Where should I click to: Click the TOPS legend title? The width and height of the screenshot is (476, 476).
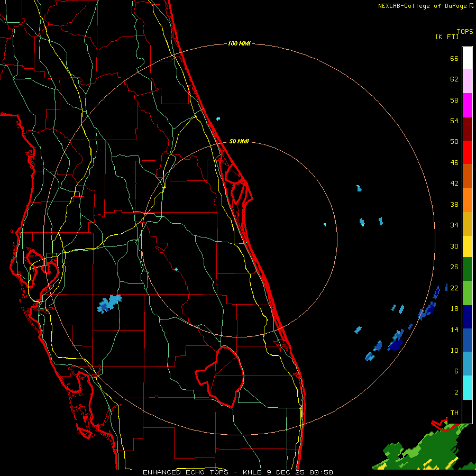click(x=465, y=32)
